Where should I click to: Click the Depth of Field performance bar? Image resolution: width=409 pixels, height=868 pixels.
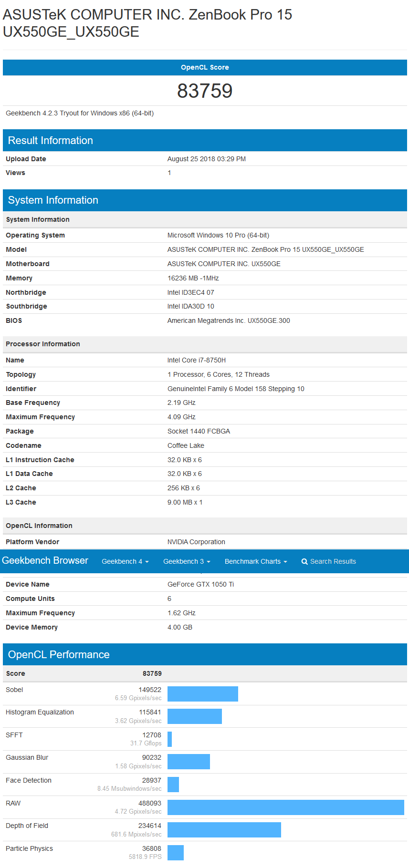click(x=224, y=830)
